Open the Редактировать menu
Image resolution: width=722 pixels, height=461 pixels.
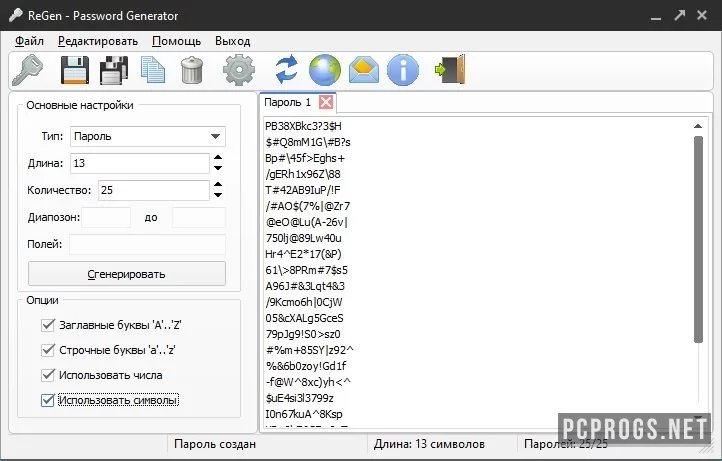coord(98,41)
